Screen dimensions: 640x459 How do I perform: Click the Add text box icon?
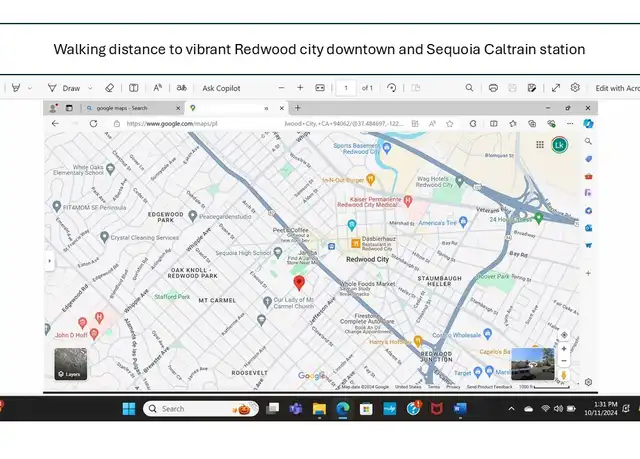(133, 88)
